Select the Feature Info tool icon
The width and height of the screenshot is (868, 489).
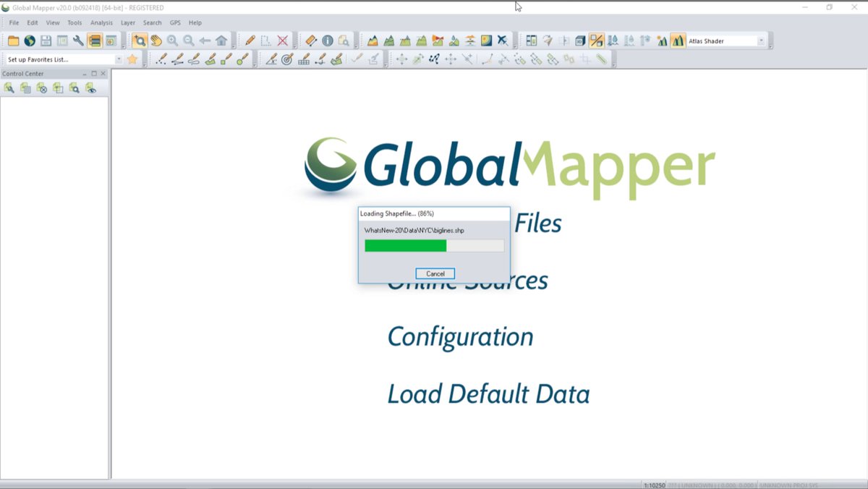click(x=328, y=41)
